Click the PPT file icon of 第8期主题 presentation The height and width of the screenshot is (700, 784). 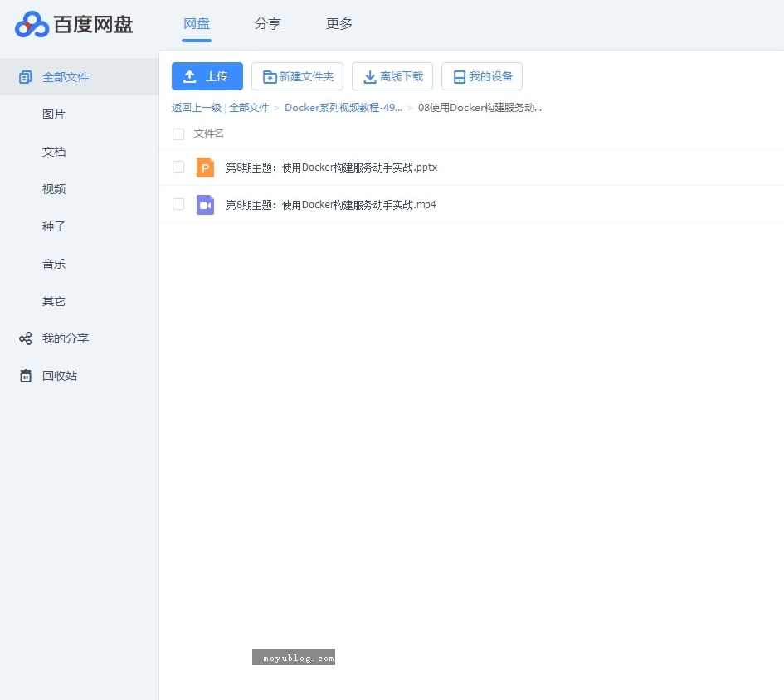[x=205, y=167]
